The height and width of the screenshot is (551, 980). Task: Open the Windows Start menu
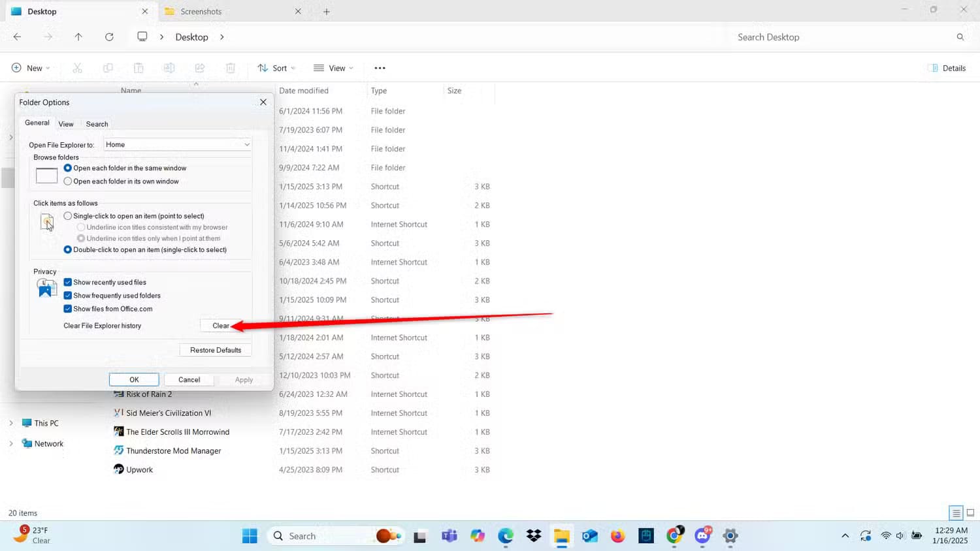pos(250,536)
